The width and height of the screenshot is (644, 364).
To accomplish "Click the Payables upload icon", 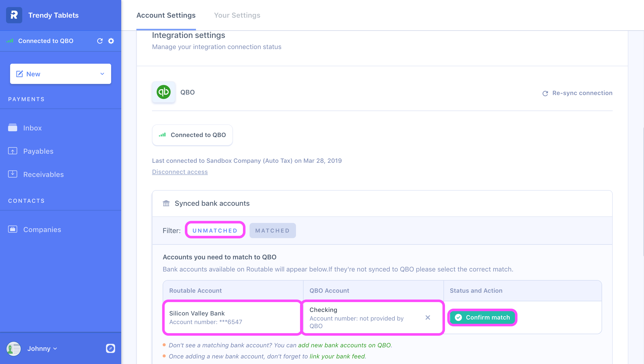I will coord(13,151).
